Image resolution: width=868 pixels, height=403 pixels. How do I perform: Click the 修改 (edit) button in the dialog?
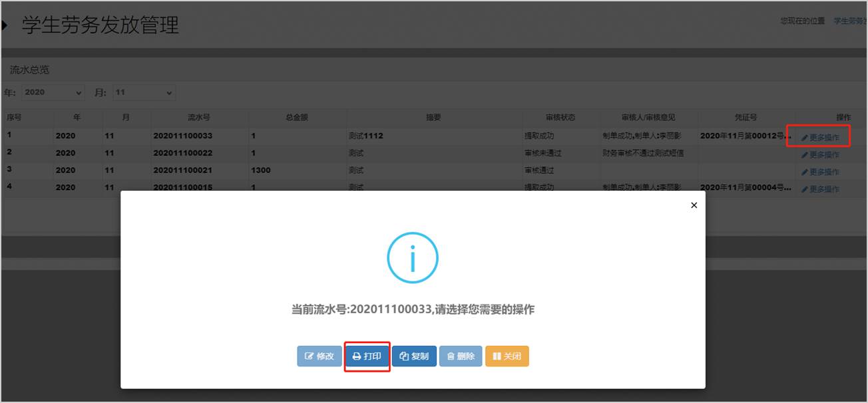pyautogui.click(x=319, y=356)
